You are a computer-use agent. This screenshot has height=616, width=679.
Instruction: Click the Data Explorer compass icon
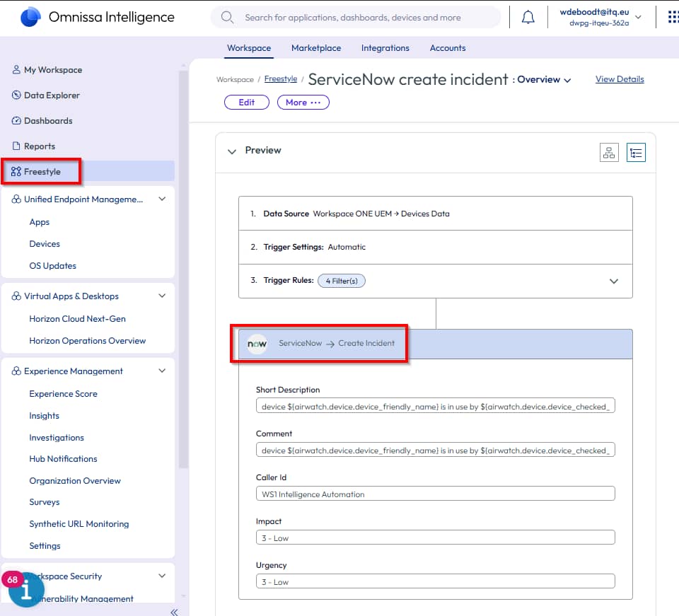[x=16, y=95]
